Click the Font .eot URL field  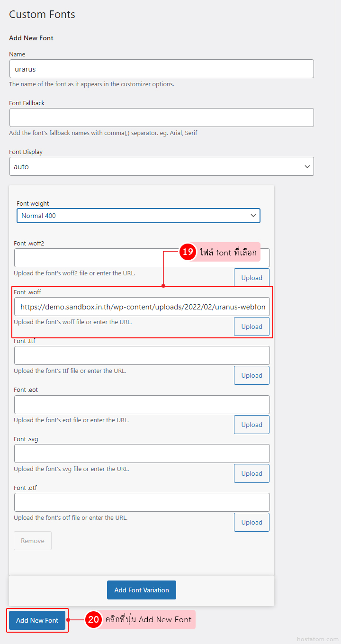(x=142, y=405)
